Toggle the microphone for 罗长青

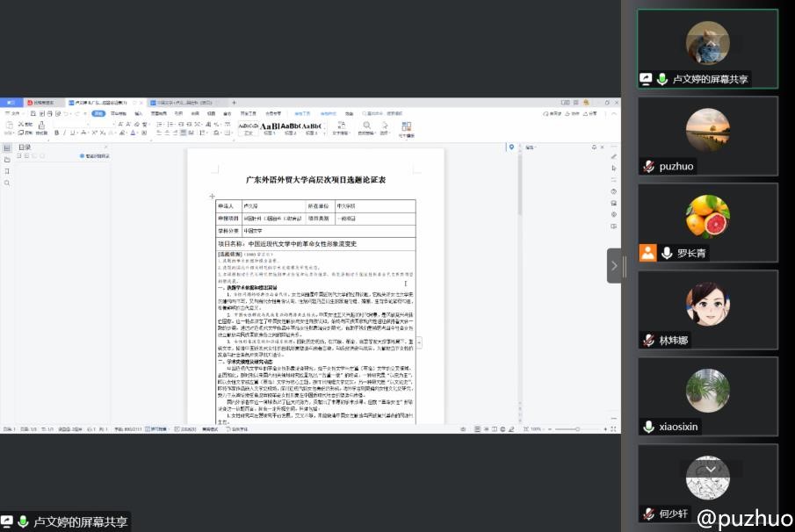pos(667,254)
